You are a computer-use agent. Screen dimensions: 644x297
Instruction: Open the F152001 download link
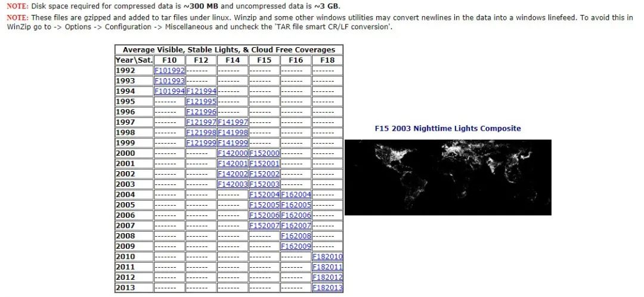click(265, 163)
